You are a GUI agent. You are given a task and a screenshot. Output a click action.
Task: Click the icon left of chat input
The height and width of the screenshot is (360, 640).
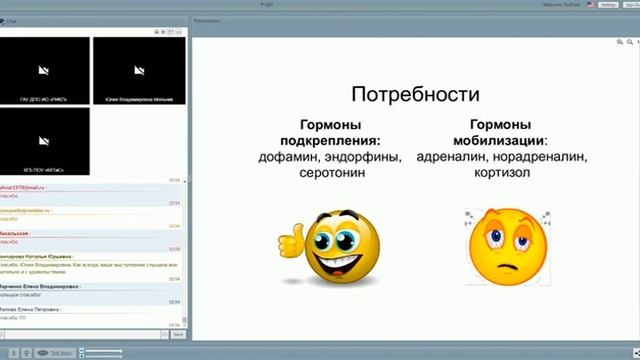pyautogui.click(x=2, y=334)
